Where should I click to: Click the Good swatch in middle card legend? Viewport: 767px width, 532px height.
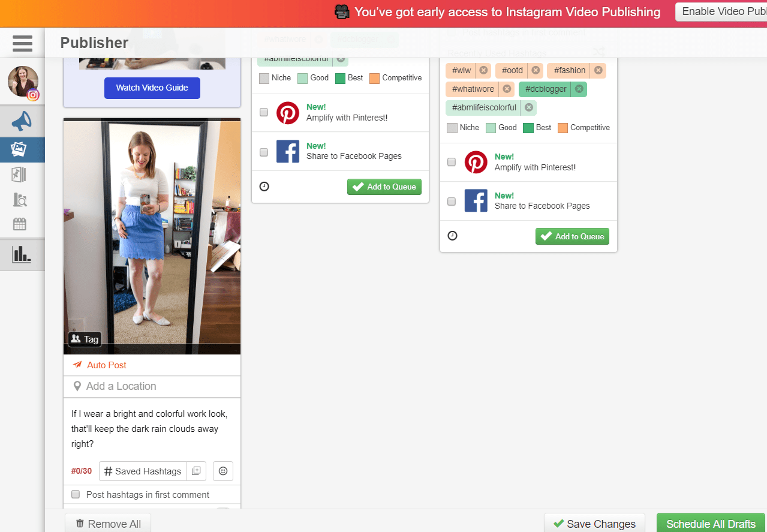(x=303, y=78)
